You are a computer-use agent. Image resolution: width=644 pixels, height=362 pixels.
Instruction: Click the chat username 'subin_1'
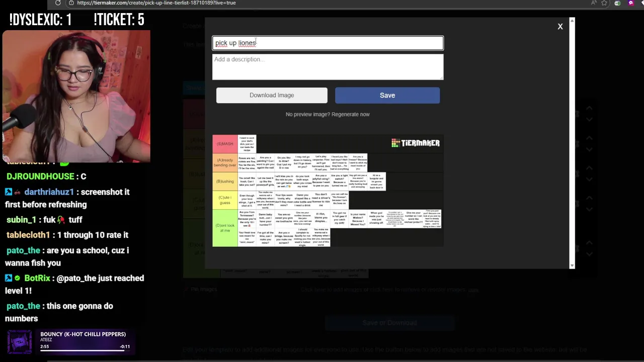(21, 220)
